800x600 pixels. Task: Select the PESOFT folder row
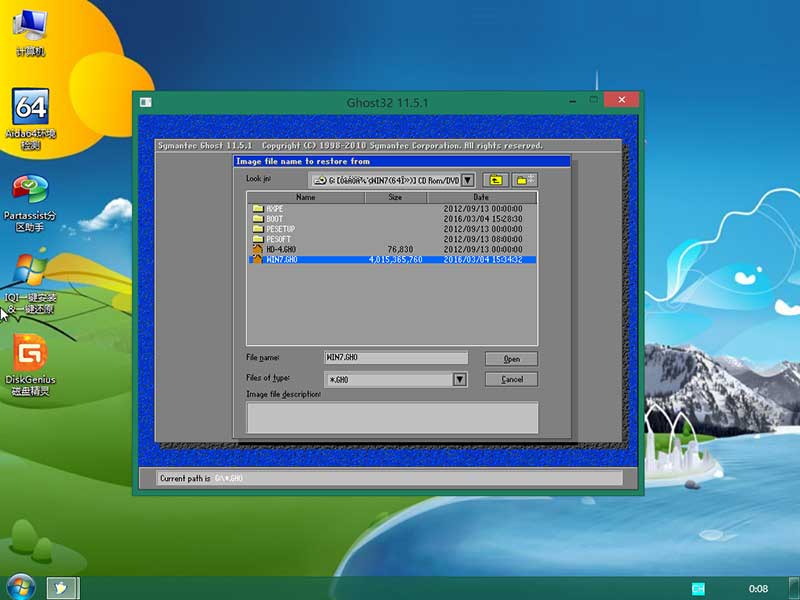(x=392, y=239)
